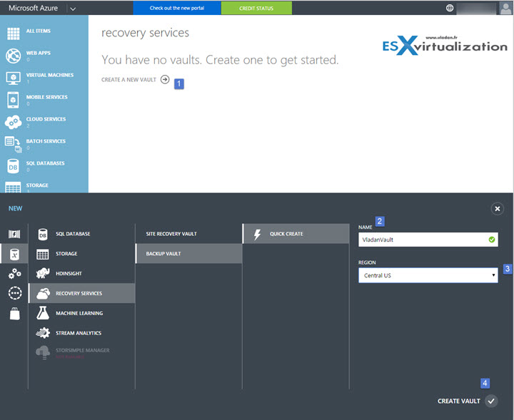Click the Create a New Vault link
The height and width of the screenshot is (420, 514).
pyautogui.click(x=128, y=80)
